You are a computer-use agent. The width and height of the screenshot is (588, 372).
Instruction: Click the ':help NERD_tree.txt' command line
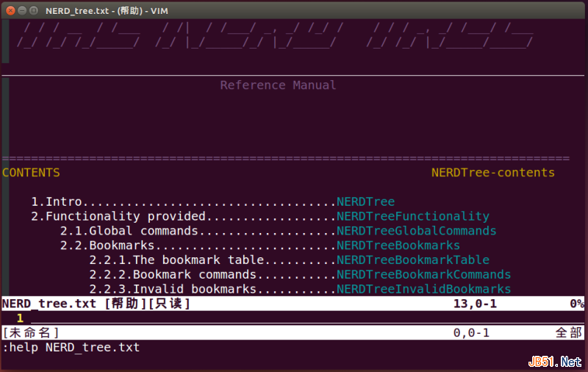click(71, 347)
